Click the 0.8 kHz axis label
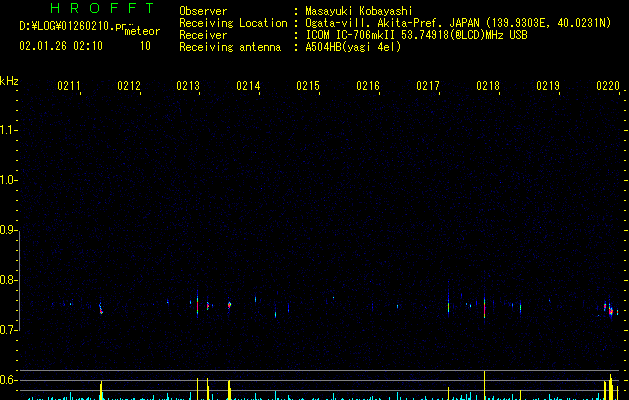The image size is (629, 400). [8, 280]
